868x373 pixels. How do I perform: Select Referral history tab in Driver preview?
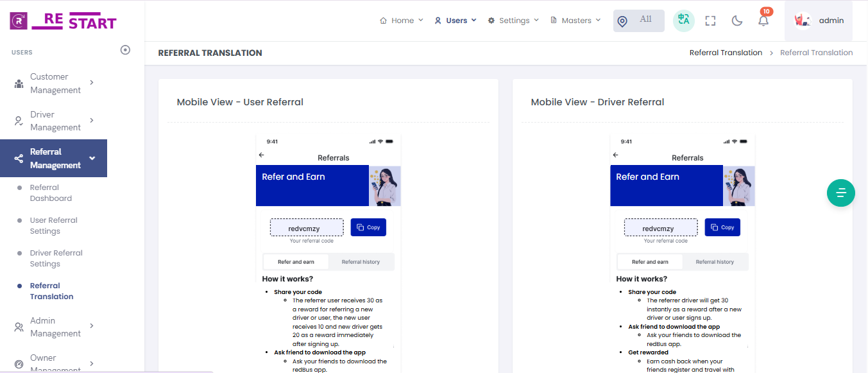(715, 262)
